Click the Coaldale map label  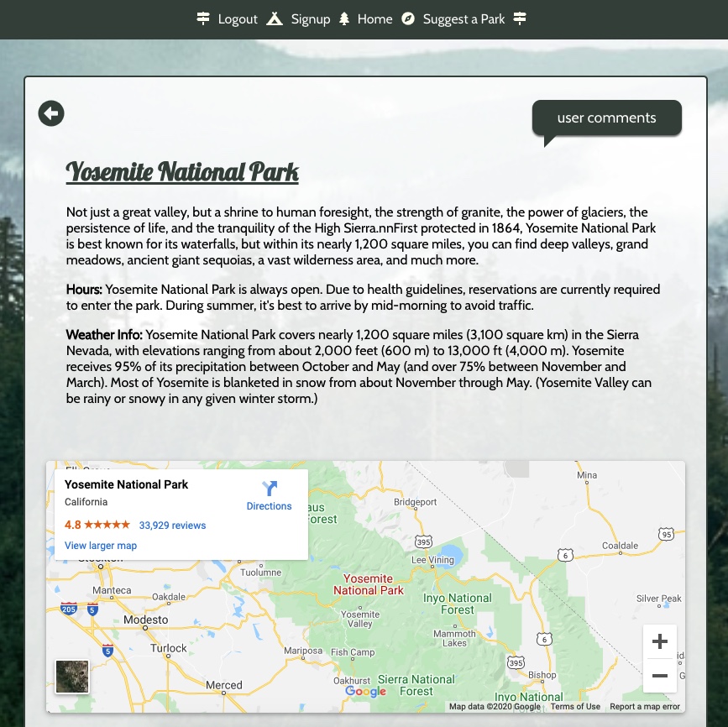pos(620,546)
